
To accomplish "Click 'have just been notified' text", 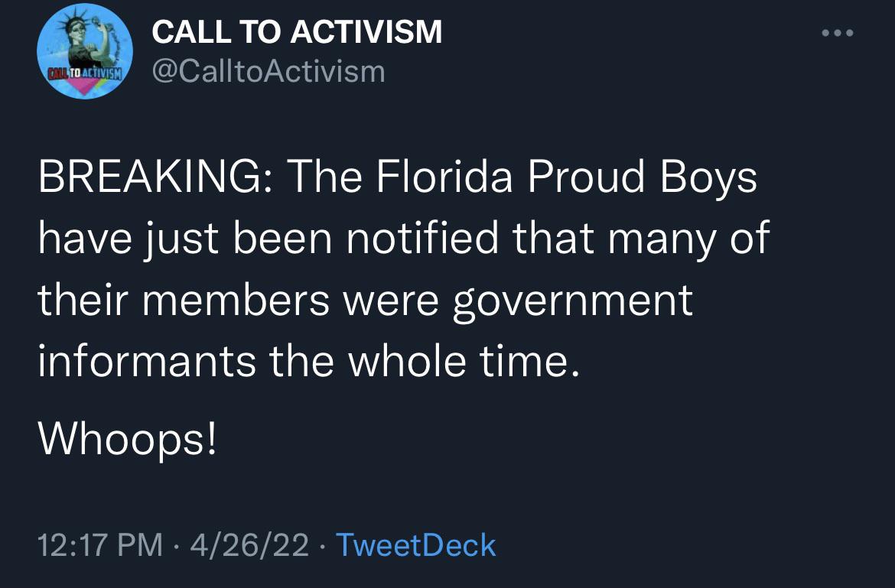I will 268,239.
